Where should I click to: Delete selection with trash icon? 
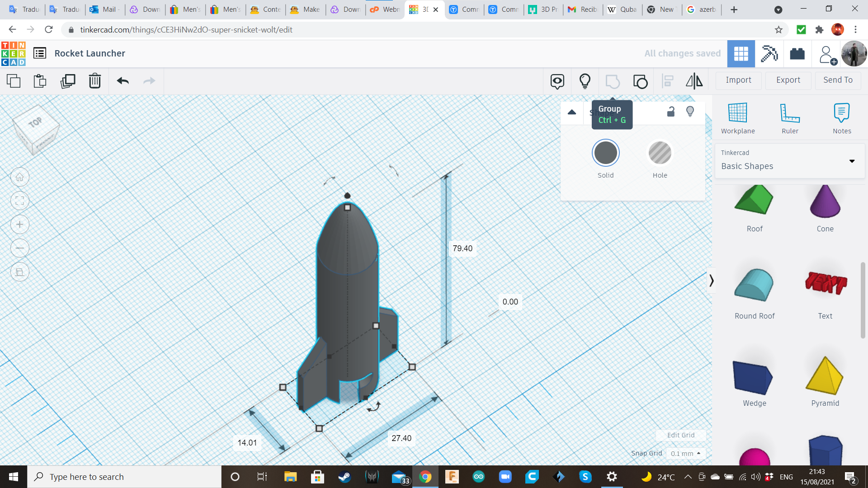[x=94, y=81]
